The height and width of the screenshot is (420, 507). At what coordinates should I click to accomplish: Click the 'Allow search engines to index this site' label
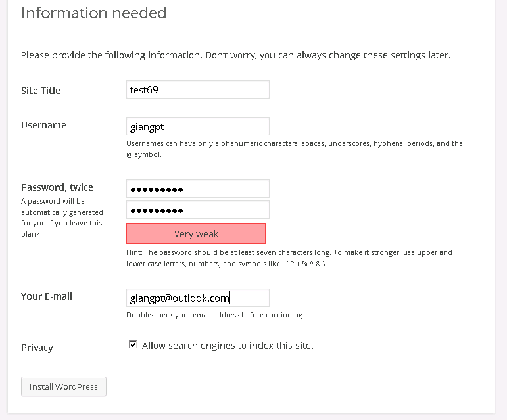click(x=228, y=346)
